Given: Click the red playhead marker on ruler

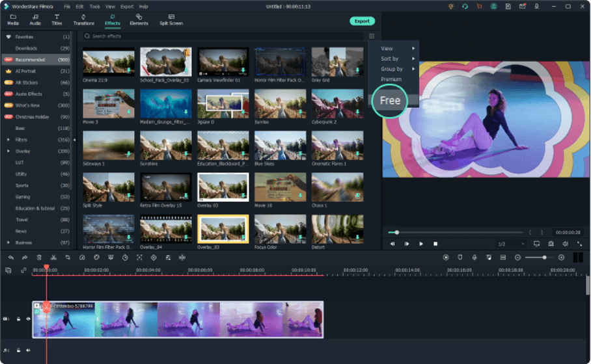Looking at the screenshot, I should [46, 267].
